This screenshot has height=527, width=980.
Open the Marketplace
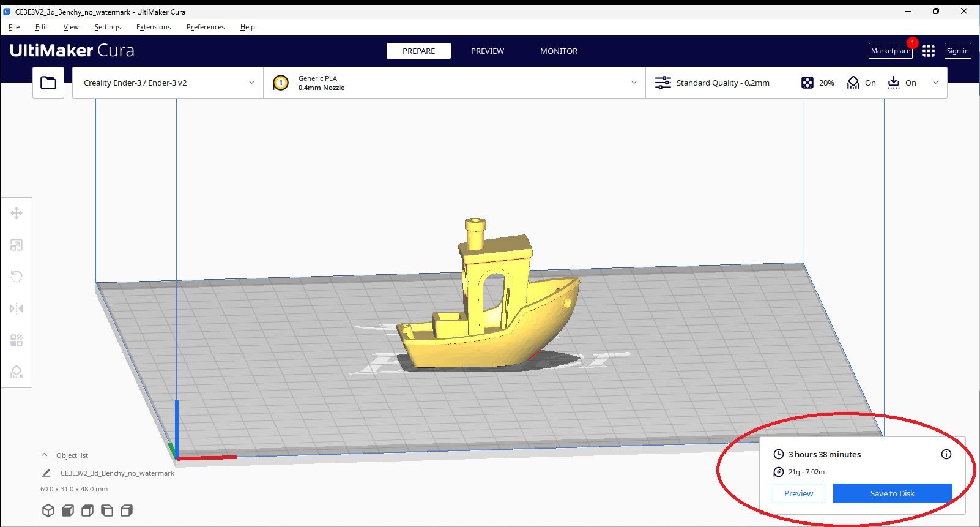(x=891, y=51)
